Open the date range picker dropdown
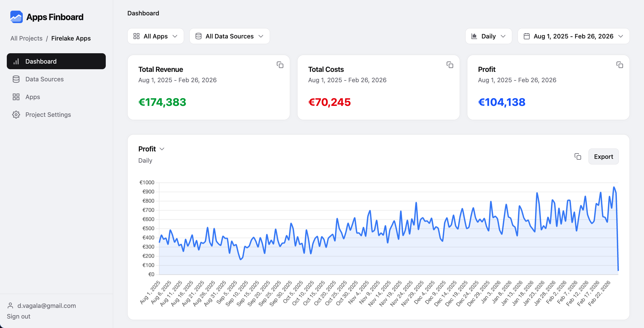This screenshot has height=328, width=644. (573, 36)
